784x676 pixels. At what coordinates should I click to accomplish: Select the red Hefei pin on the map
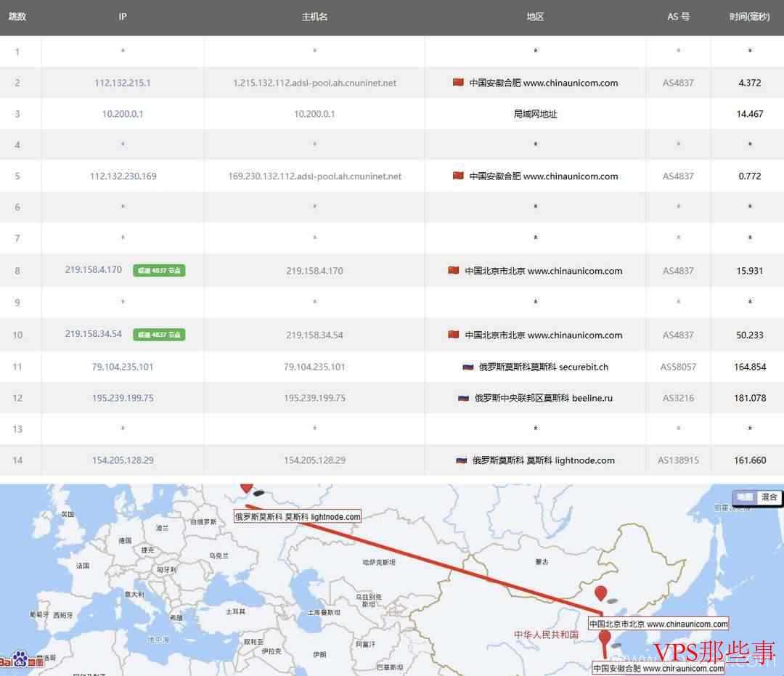(x=605, y=638)
